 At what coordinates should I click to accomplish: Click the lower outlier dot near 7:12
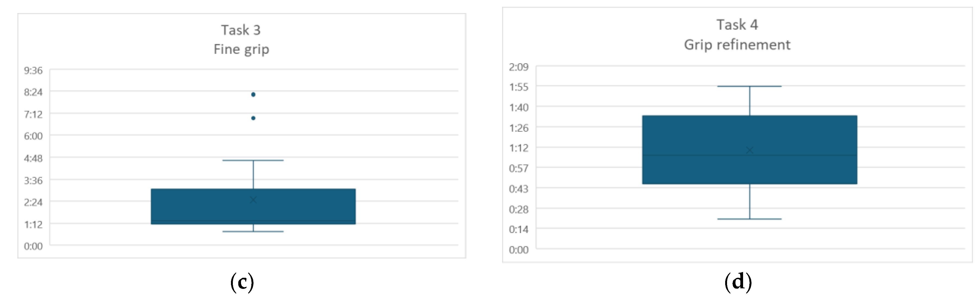(253, 118)
